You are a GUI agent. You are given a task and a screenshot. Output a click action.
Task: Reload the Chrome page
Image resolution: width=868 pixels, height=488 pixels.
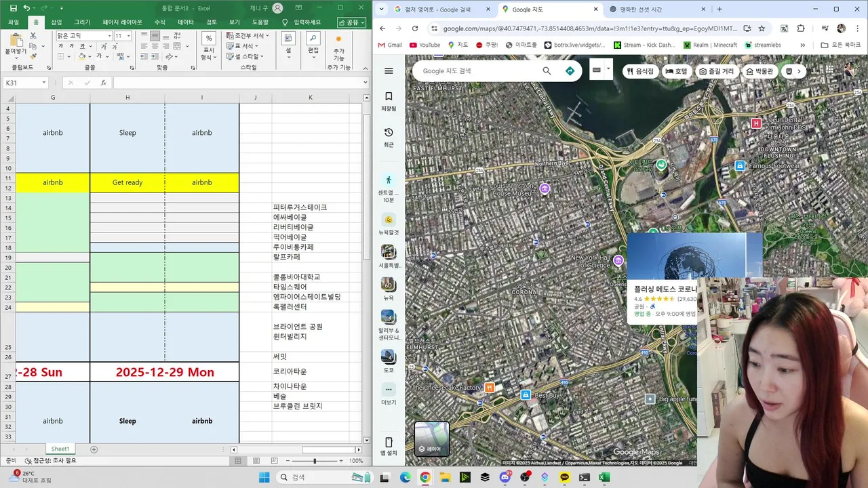(416, 28)
